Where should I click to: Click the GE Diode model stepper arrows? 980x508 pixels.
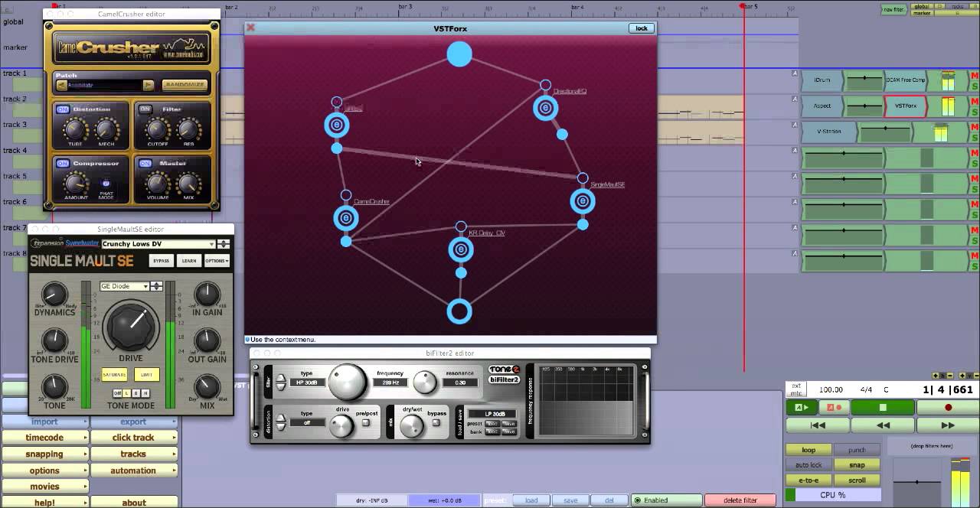pyautogui.click(x=156, y=286)
